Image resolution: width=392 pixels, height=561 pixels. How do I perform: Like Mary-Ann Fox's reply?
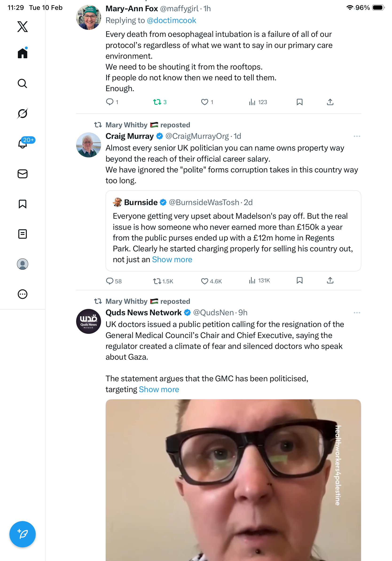pos(204,102)
